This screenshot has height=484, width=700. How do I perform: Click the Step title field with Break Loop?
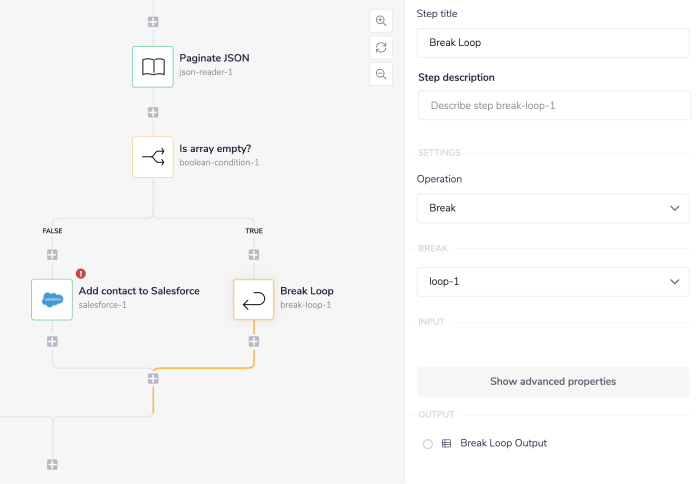pyautogui.click(x=553, y=43)
